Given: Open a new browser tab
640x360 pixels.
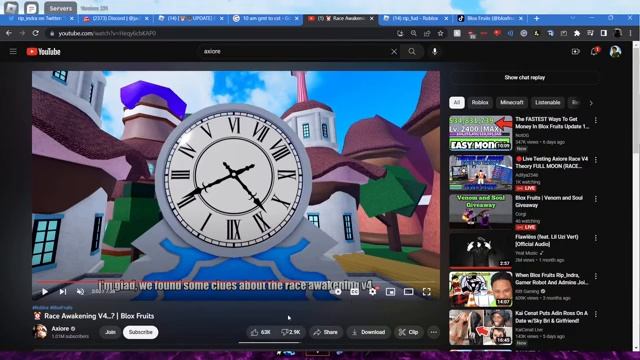Looking at the screenshot, I should point(536,19).
